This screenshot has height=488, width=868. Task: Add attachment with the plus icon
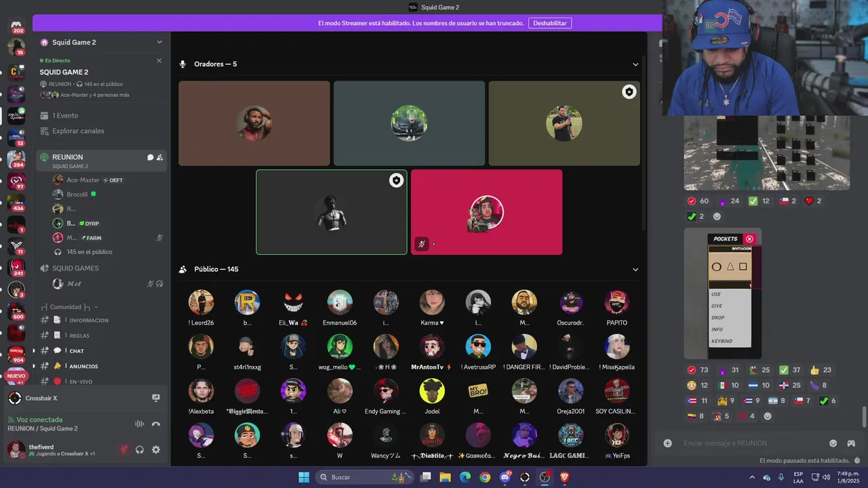point(668,443)
